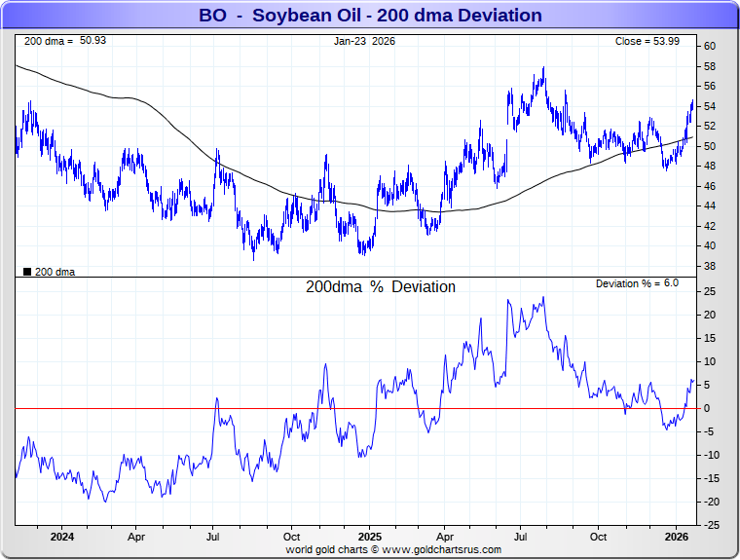The image size is (740, 560).
Task: Click the '60' price axis label
Action: click(x=711, y=46)
